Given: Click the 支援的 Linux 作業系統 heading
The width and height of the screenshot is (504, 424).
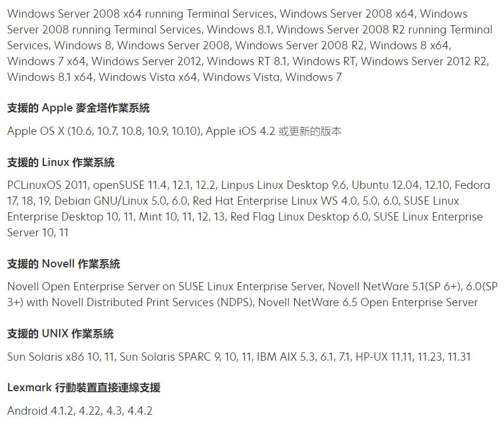Looking at the screenshot, I should click(x=61, y=162).
